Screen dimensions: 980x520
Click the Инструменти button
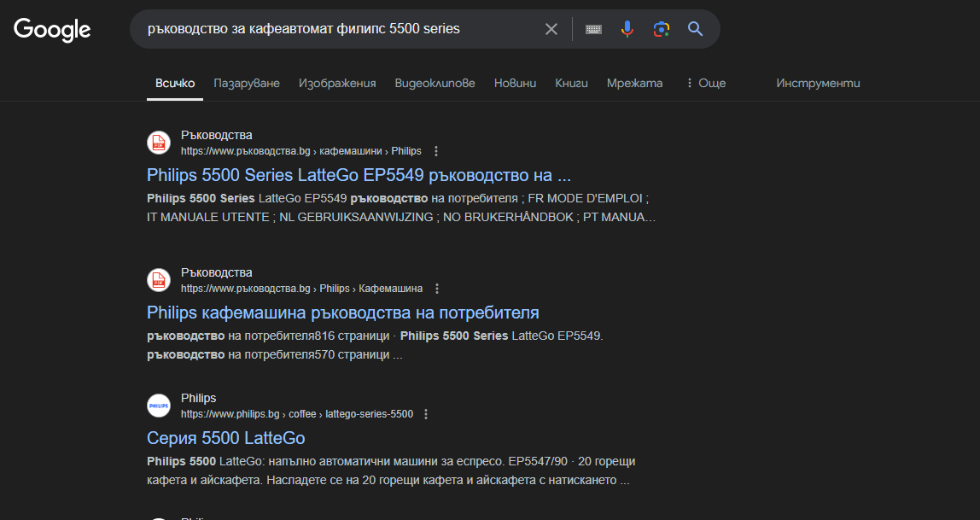(x=818, y=83)
